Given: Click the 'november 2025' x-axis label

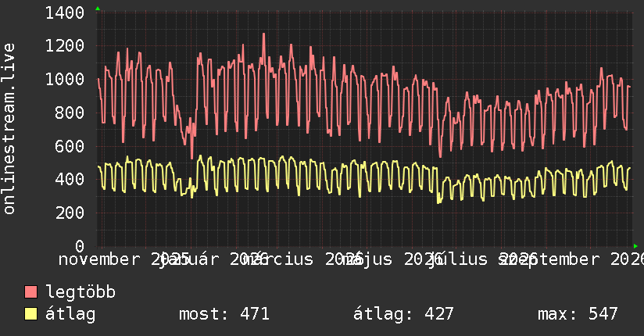Looking at the screenshot, I should click(124, 259).
